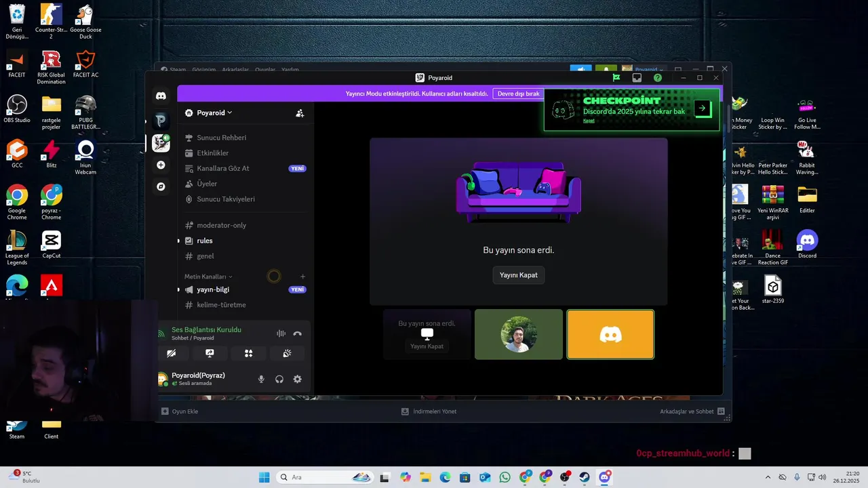Click the green flag icon in title bar

616,78
